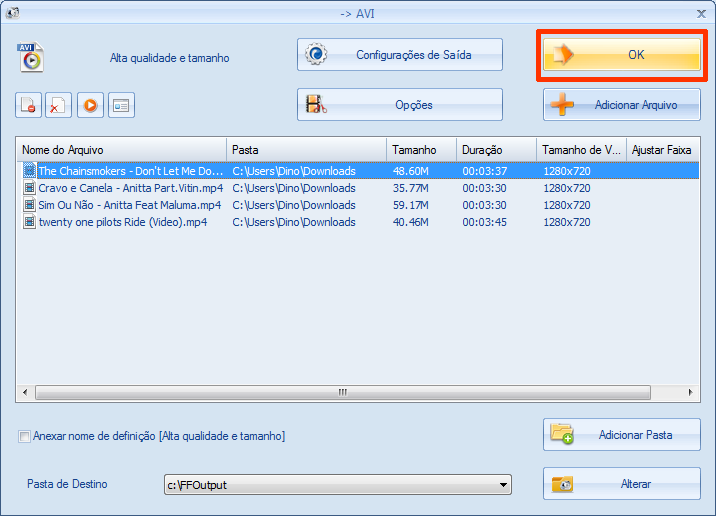Open Configurações de Saída settings
The height and width of the screenshot is (516, 716).
pyautogui.click(x=400, y=55)
